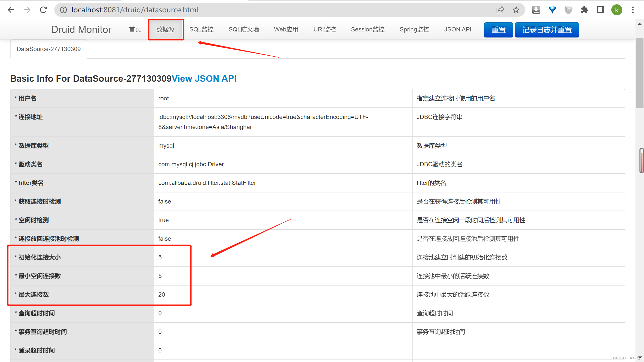Click the Basic Info For DataSource-277130309 heading
This screenshot has height=362, width=644.
pyautogui.click(x=91, y=78)
